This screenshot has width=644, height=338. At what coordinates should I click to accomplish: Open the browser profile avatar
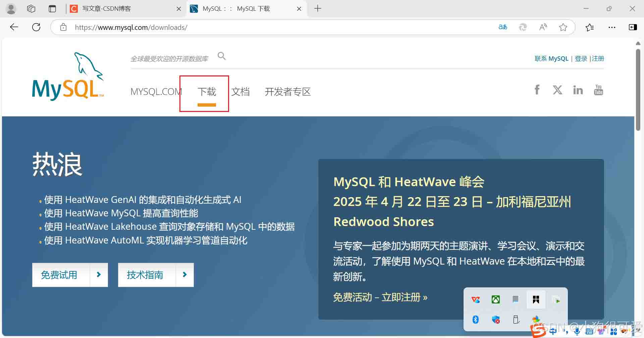click(11, 9)
